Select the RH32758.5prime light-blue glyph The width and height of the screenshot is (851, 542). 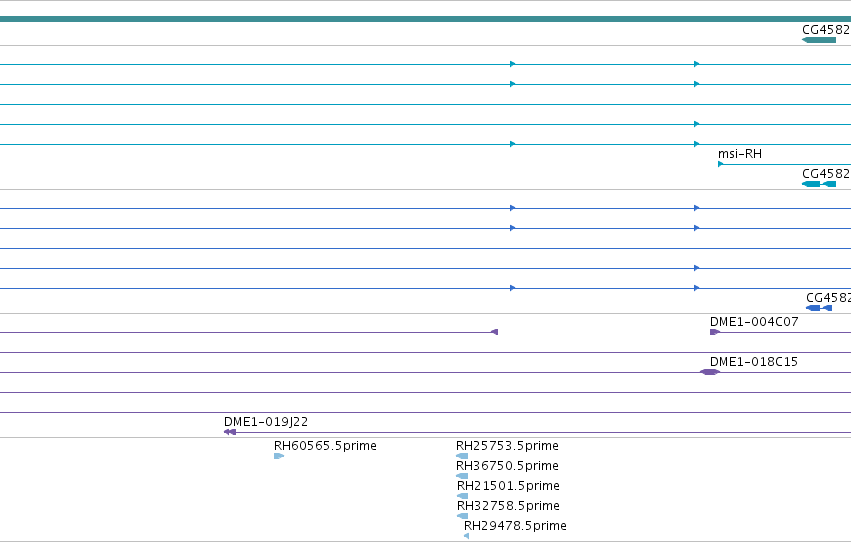click(x=462, y=517)
